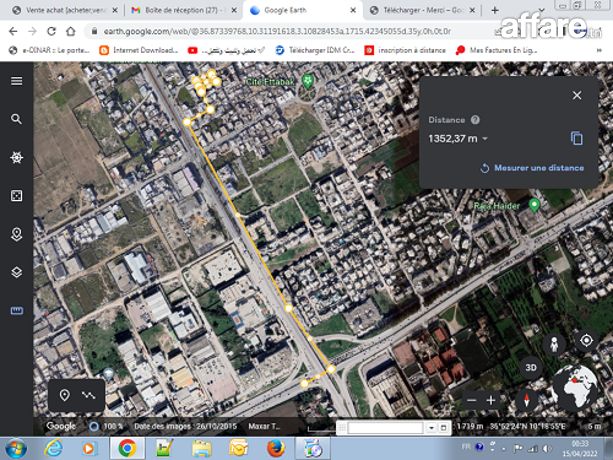This screenshot has width=613, height=460.
Task: Toggle the 3D view button
Action: click(x=532, y=368)
